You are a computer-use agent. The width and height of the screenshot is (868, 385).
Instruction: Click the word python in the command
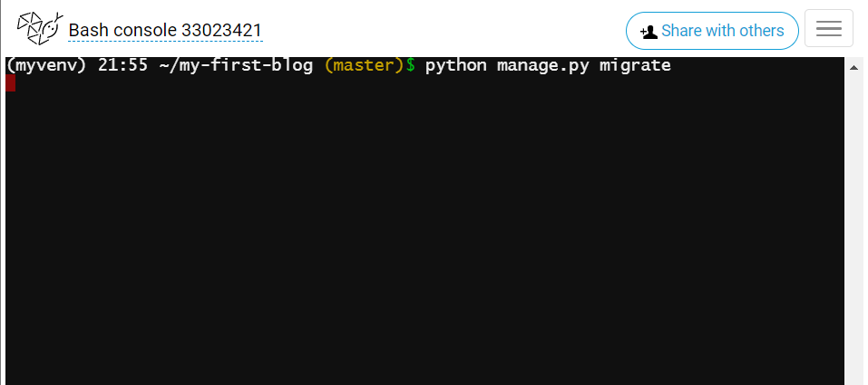[x=456, y=66]
